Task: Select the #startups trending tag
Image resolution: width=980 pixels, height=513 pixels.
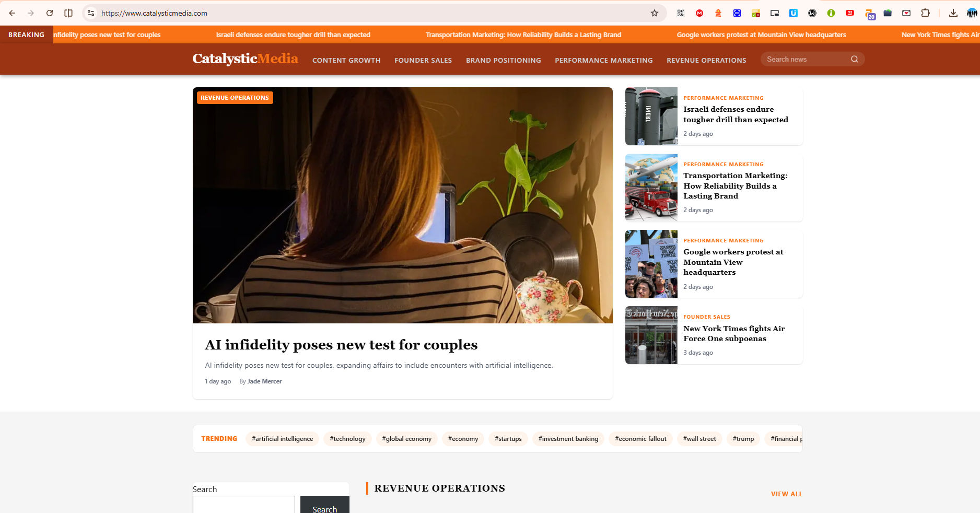Action: pos(508,439)
